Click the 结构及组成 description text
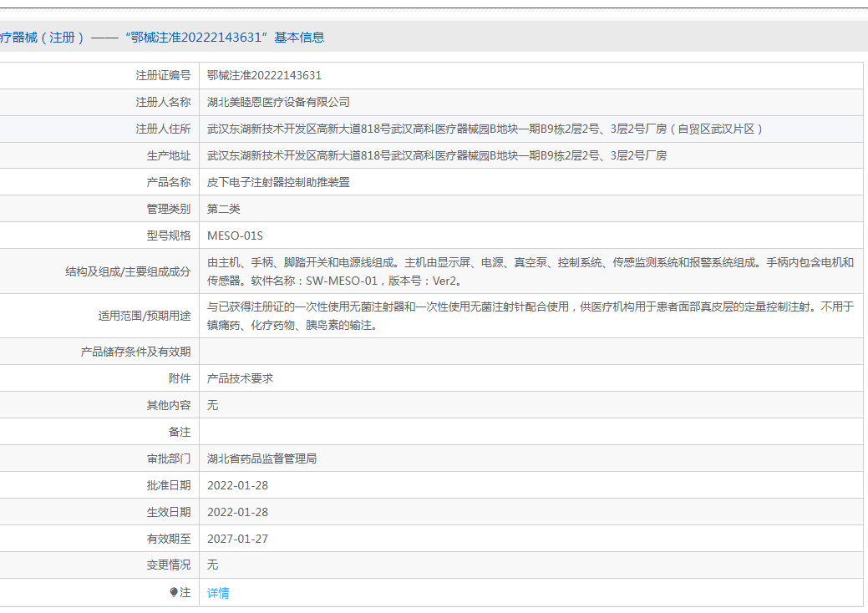The image size is (868, 613). [530, 271]
